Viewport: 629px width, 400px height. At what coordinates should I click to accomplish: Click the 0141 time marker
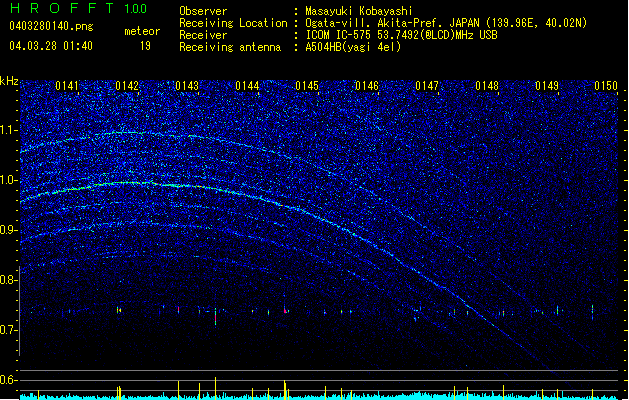(67, 86)
